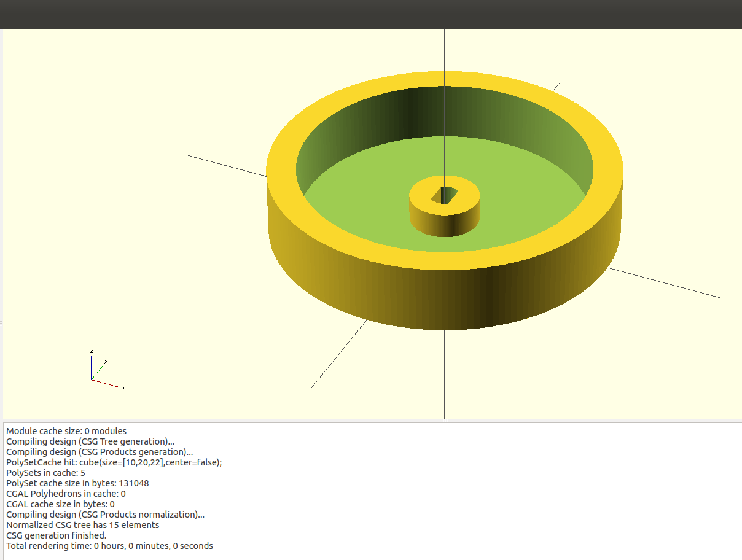Viewport: 742px width, 560px height.
Task: Click the left edge panel splitter handle
Action: (x=1, y=322)
